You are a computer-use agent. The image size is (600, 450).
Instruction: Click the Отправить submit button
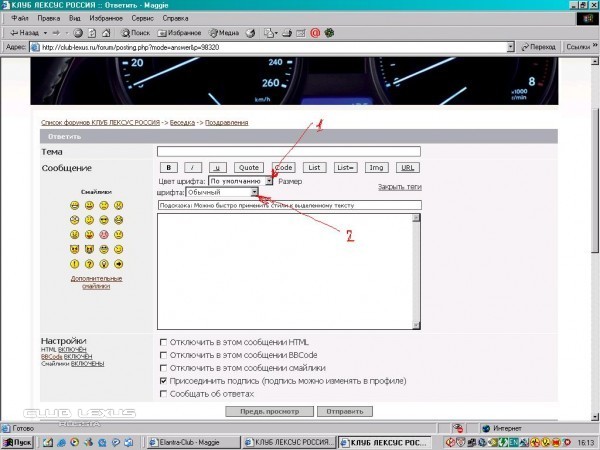pos(343,411)
